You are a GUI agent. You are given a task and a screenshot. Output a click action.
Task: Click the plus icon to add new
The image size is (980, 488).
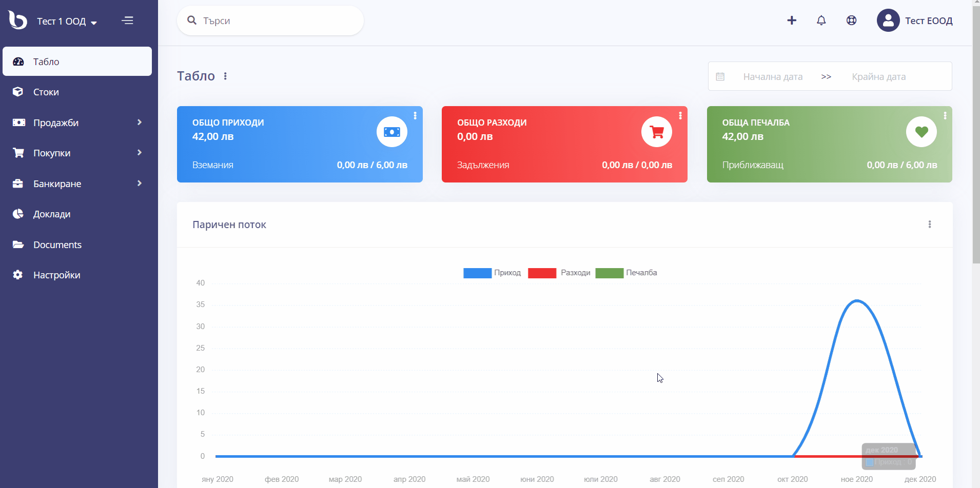click(x=792, y=21)
